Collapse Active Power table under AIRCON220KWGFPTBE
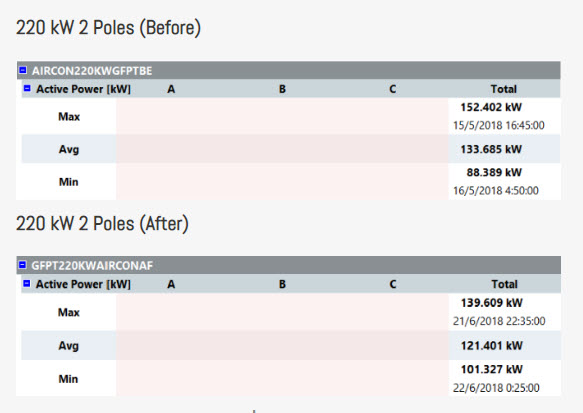Screen dimensions: 583x413 27,88
